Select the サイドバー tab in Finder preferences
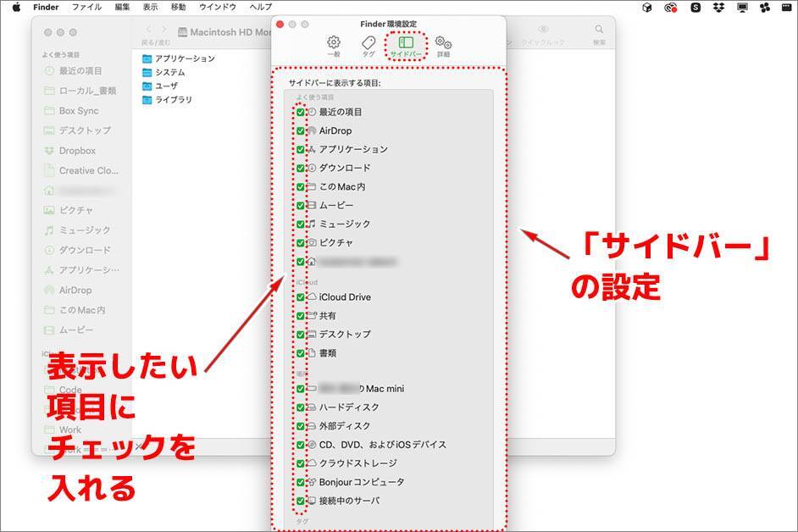 (406, 46)
